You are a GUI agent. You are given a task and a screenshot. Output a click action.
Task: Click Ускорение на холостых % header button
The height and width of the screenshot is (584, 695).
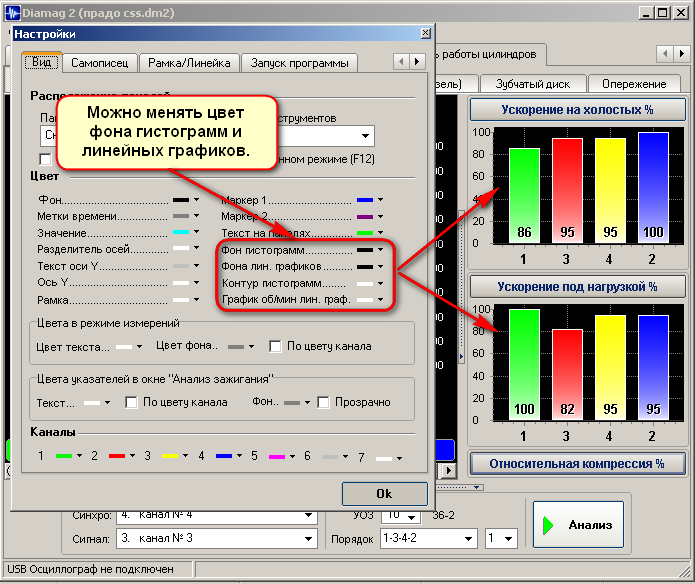(578, 109)
